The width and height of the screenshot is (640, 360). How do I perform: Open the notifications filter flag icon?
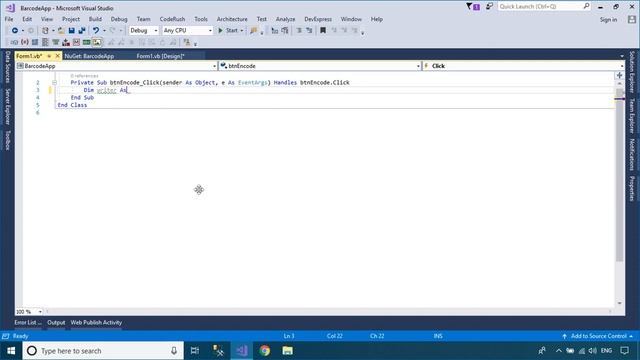pos(473,7)
